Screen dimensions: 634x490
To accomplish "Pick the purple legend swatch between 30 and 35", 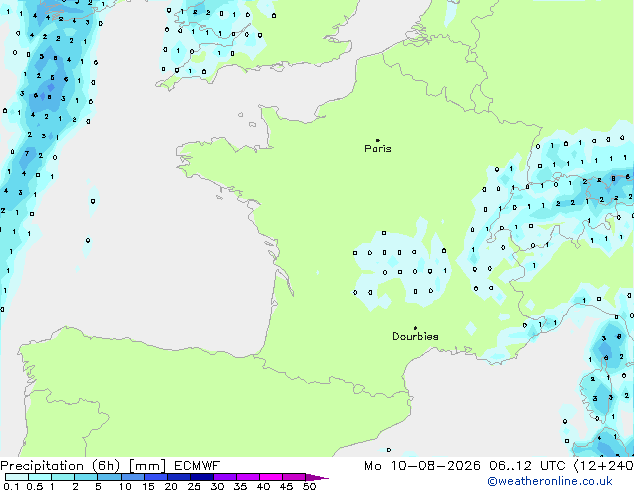I will 225,477.
